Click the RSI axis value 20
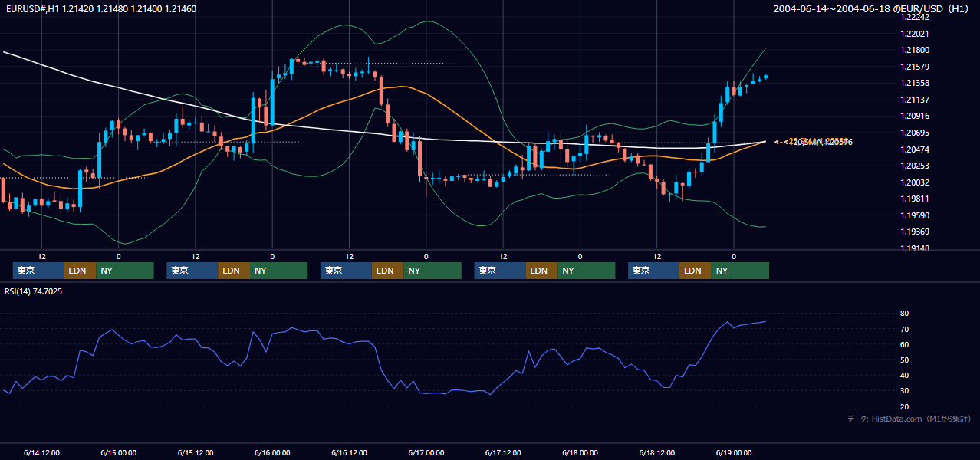980x460 pixels. coord(905,407)
